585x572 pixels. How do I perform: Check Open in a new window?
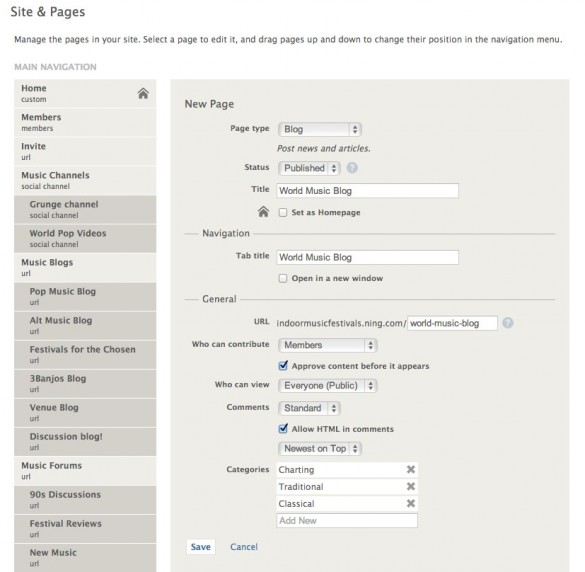(283, 278)
